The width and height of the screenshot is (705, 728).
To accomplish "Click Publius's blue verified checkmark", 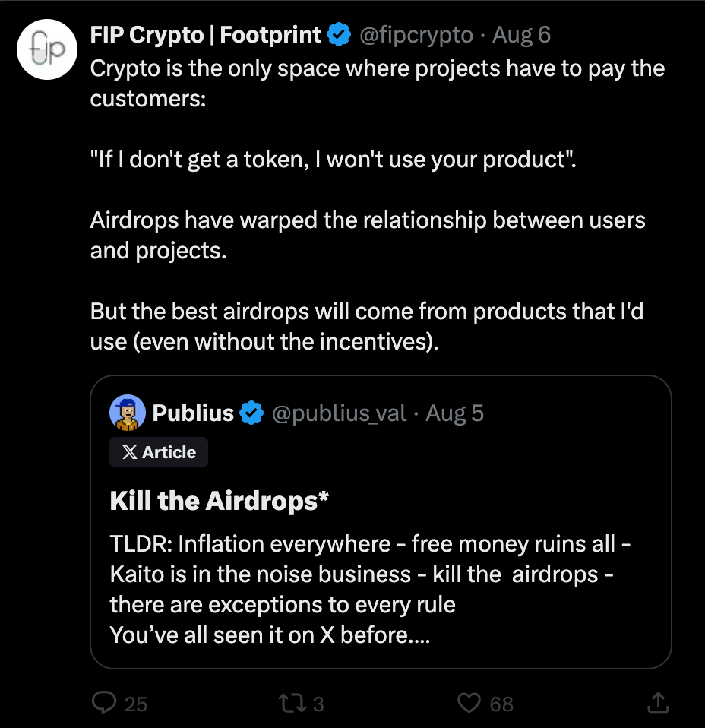I will [x=251, y=413].
